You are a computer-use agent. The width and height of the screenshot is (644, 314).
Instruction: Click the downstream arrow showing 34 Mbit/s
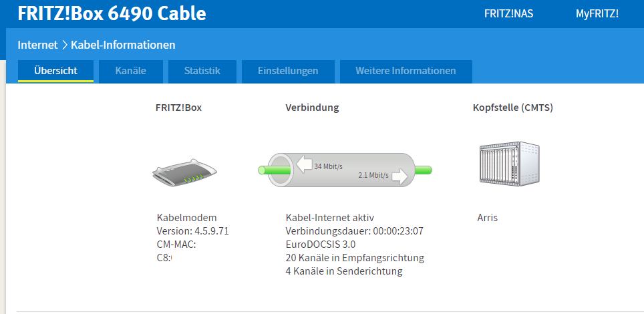click(305, 164)
